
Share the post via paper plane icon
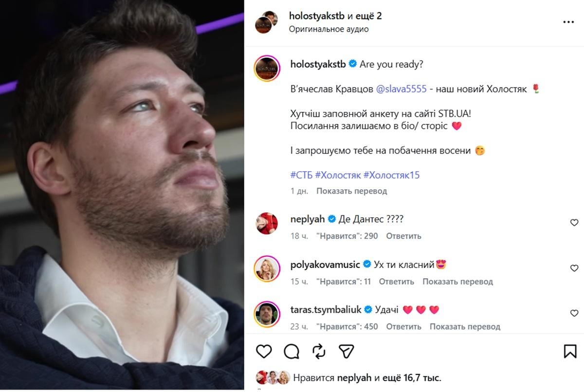pyautogui.click(x=346, y=351)
